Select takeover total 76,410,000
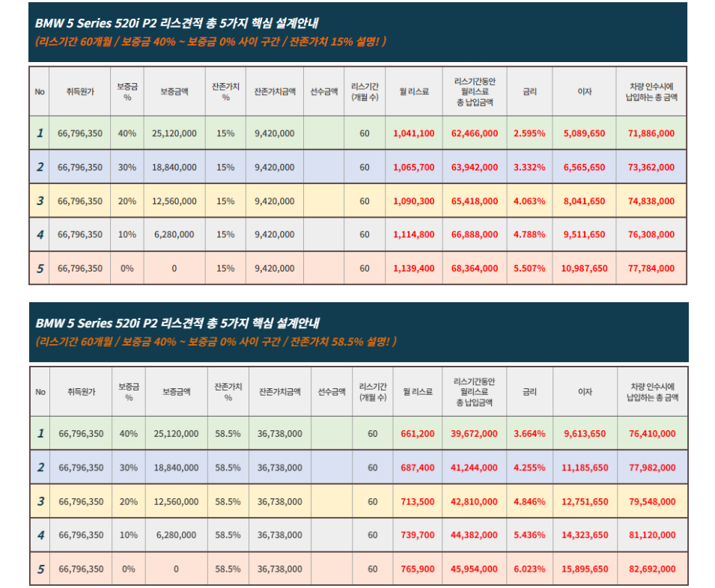The image size is (715, 588). [652, 434]
